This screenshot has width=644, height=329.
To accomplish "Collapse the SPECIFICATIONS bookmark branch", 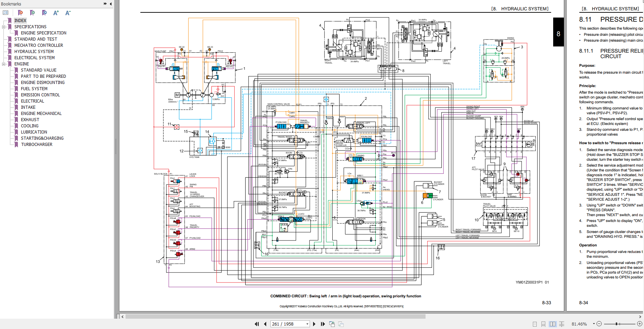I will tap(4, 27).
